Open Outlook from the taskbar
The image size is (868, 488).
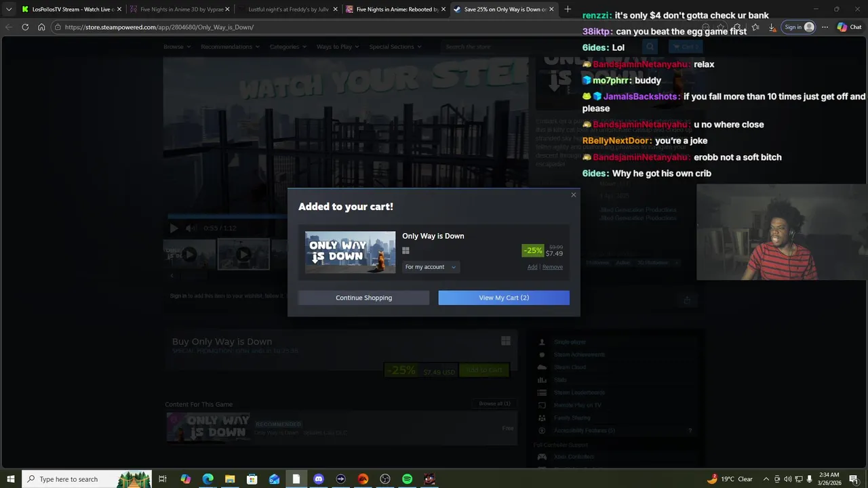274,479
